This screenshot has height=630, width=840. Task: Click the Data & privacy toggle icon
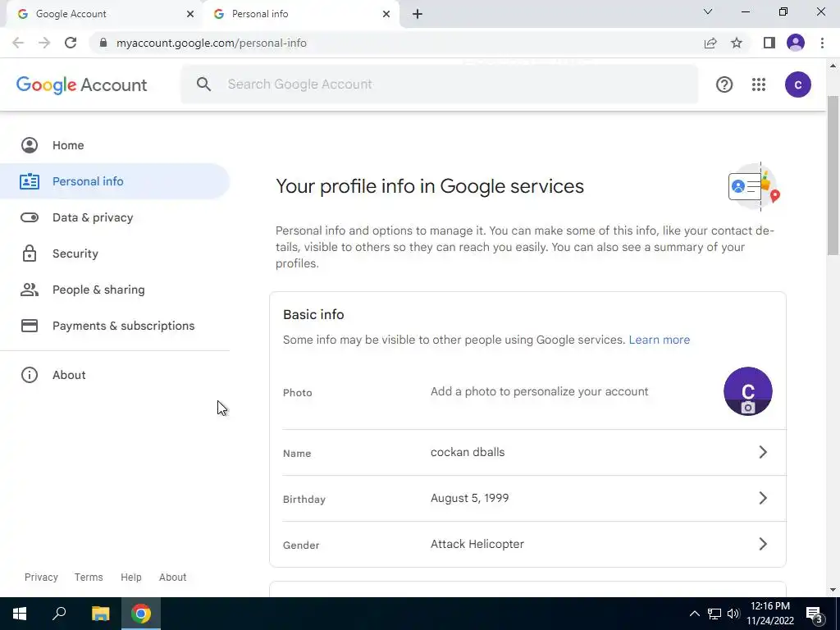[30, 217]
